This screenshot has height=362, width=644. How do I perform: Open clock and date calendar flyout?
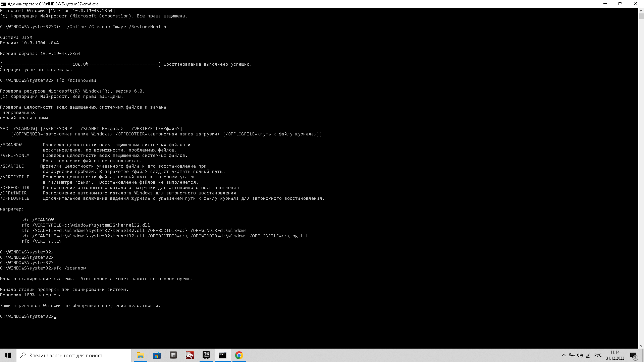615,355
